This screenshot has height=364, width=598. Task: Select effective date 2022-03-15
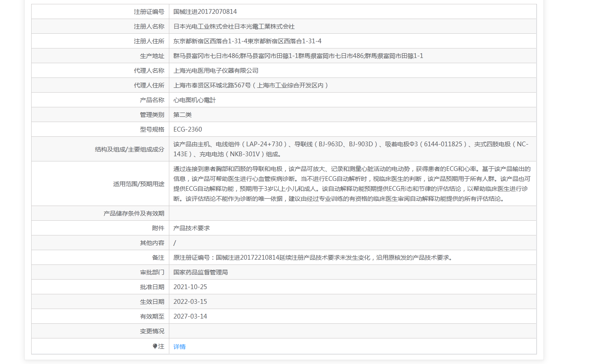point(190,302)
